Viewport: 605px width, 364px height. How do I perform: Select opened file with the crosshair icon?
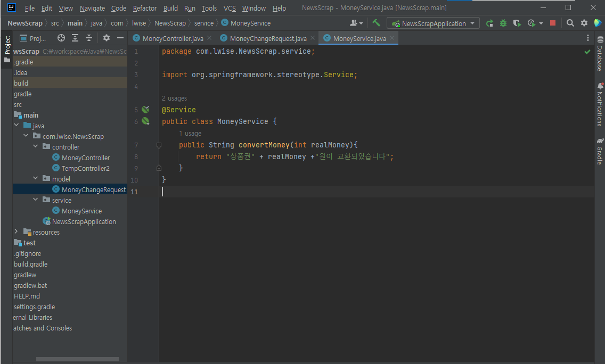61,38
